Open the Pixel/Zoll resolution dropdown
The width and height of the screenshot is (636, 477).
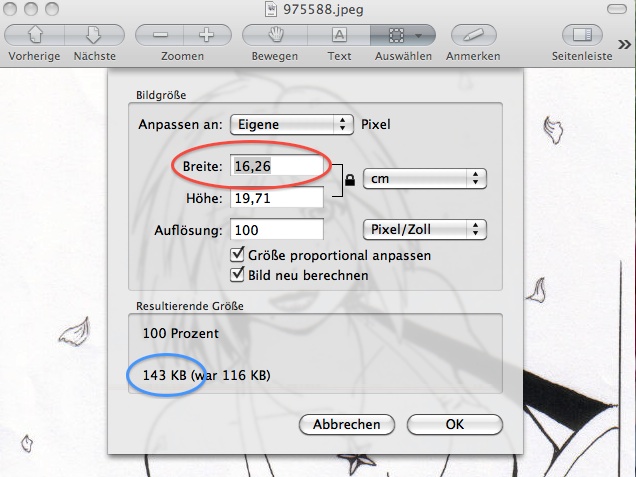coord(424,229)
